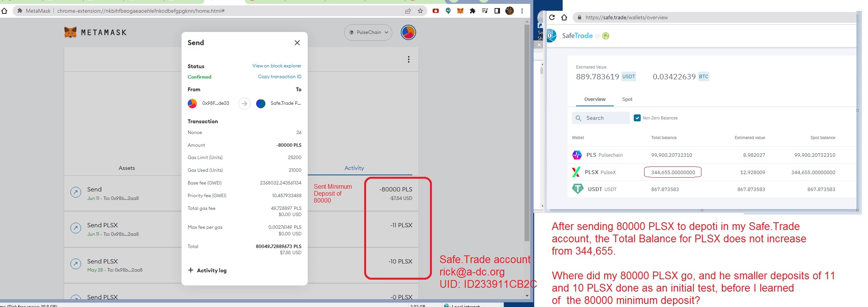Click green badge icon next to SafeTrade
Screen dimensions: 868x307
[x=606, y=36]
